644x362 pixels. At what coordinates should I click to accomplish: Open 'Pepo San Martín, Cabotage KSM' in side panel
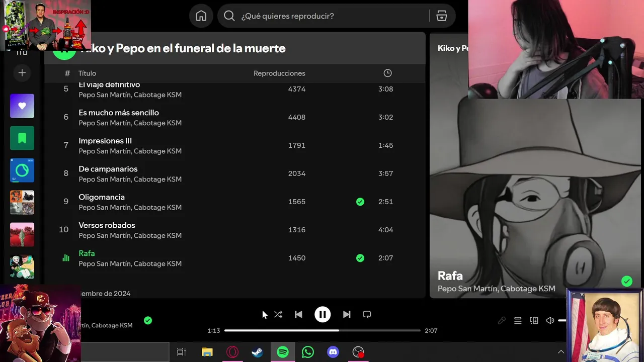tap(497, 289)
